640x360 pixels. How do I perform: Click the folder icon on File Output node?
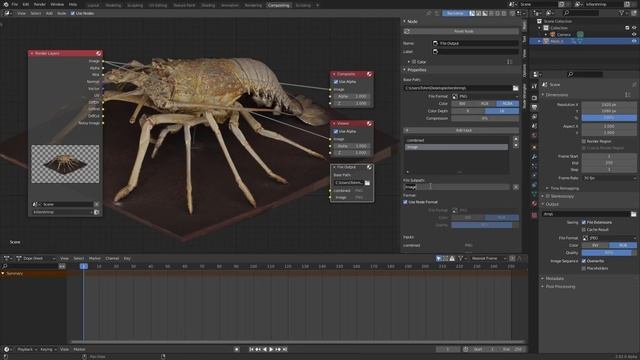click(x=367, y=183)
